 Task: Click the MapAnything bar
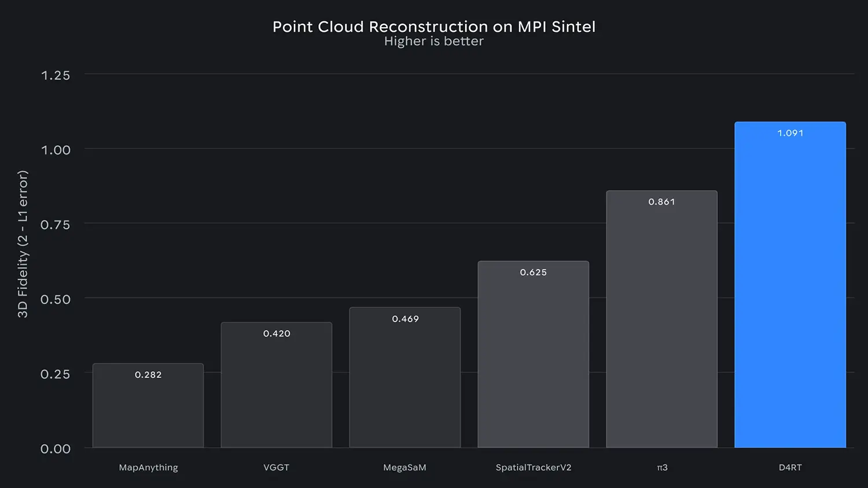[148, 411]
